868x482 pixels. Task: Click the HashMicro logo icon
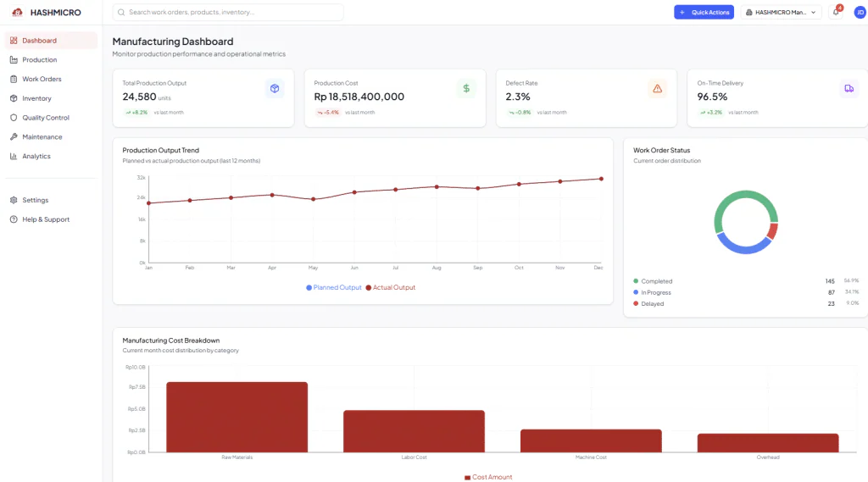(x=17, y=12)
